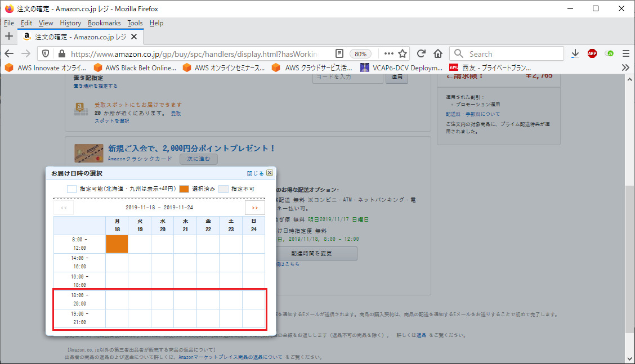The image size is (635, 364).
Task: Open the History menu
Action: (x=70, y=23)
